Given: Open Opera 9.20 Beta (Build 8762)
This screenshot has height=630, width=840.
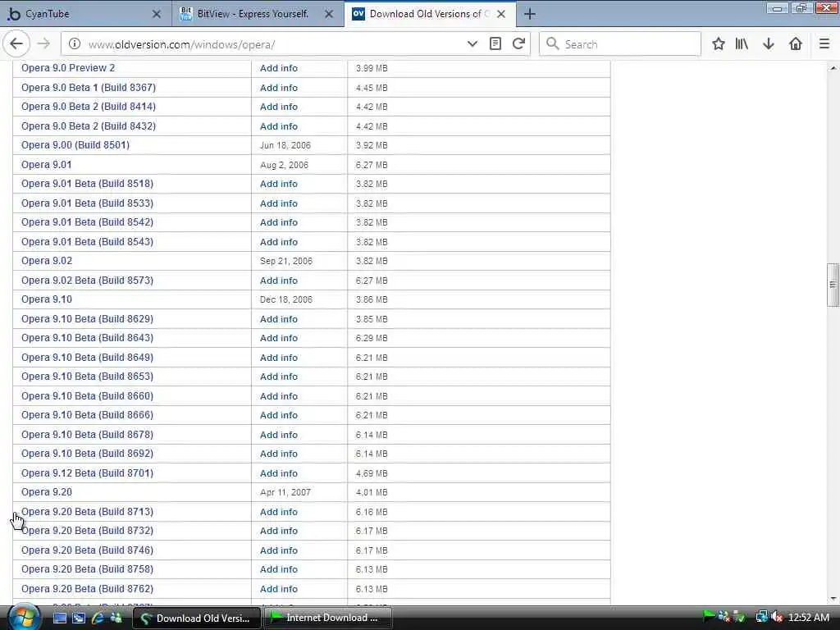Looking at the screenshot, I should (87, 589).
